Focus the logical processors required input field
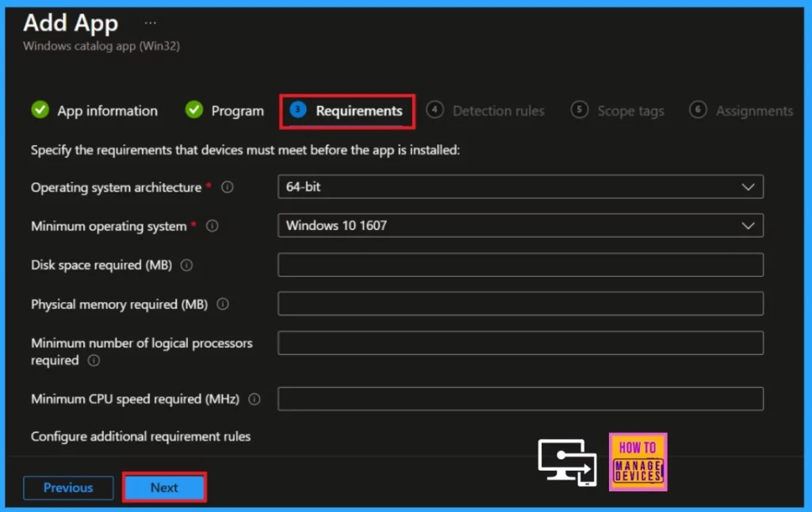 [x=520, y=342]
